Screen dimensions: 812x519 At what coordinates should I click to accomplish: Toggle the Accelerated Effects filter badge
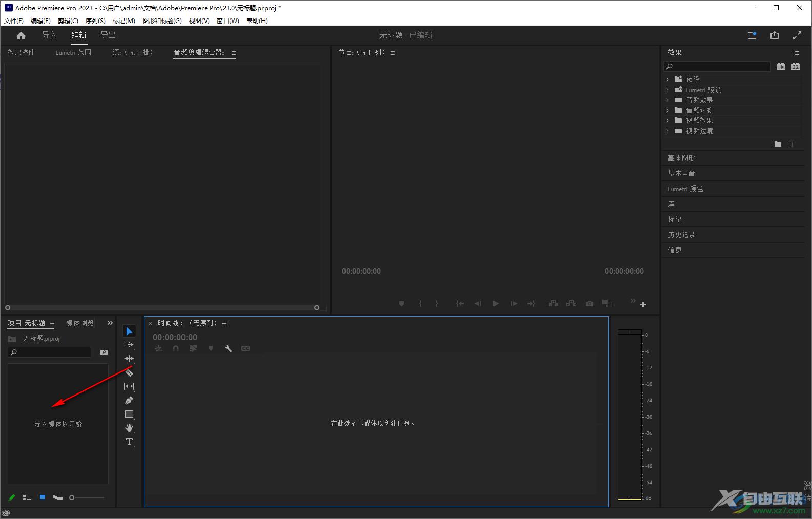[780, 67]
